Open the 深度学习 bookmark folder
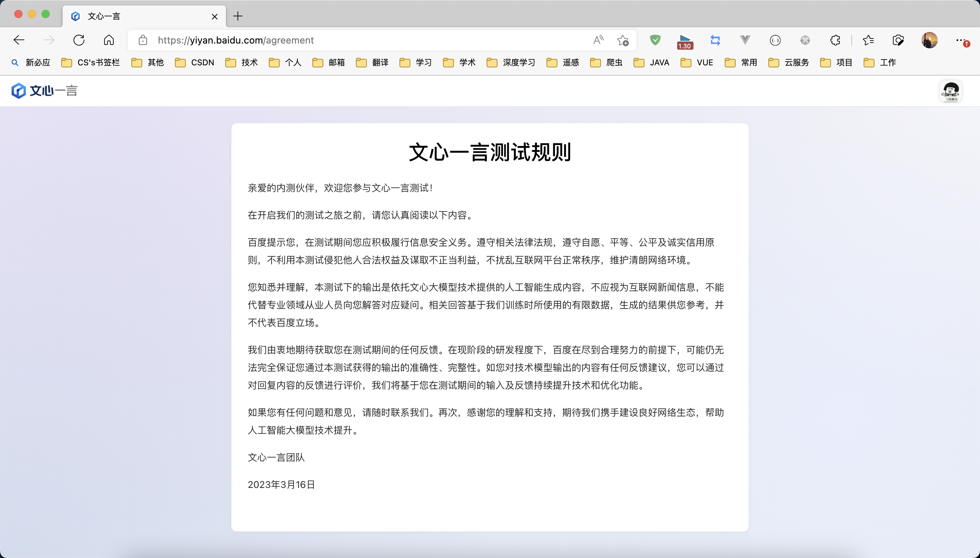This screenshot has height=558, width=980. (511, 63)
